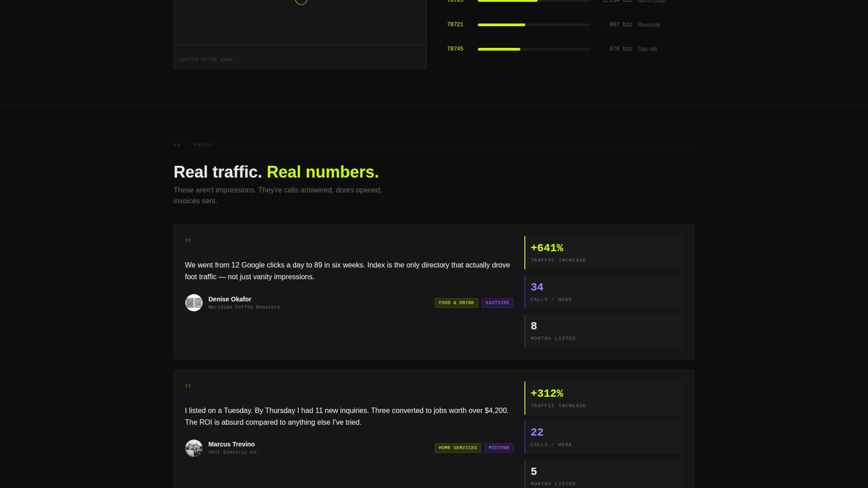Click the Marcus Trevino name

(231, 444)
